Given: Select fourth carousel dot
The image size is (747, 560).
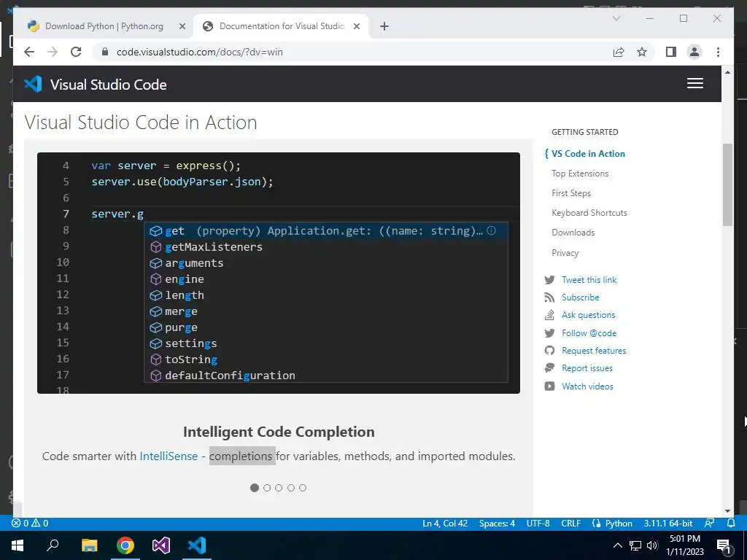Looking at the screenshot, I should pyautogui.click(x=290, y=488).
